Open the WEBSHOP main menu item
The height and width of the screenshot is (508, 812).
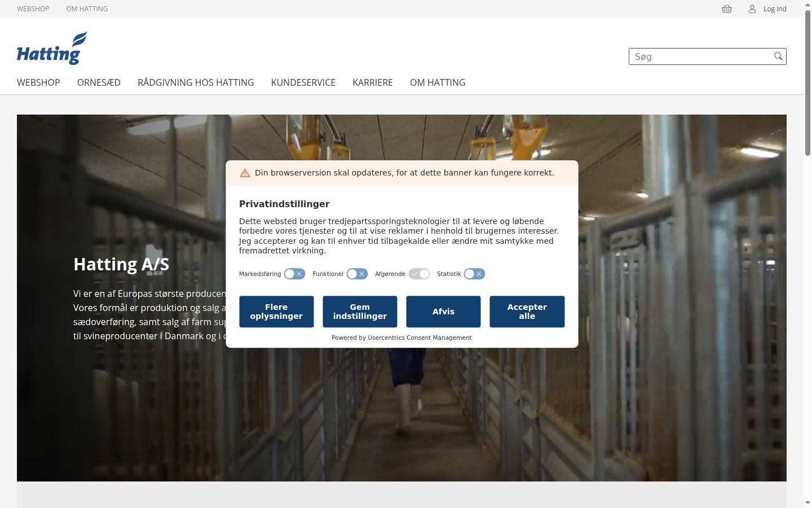pyautogui.click(x=38, y=82)
